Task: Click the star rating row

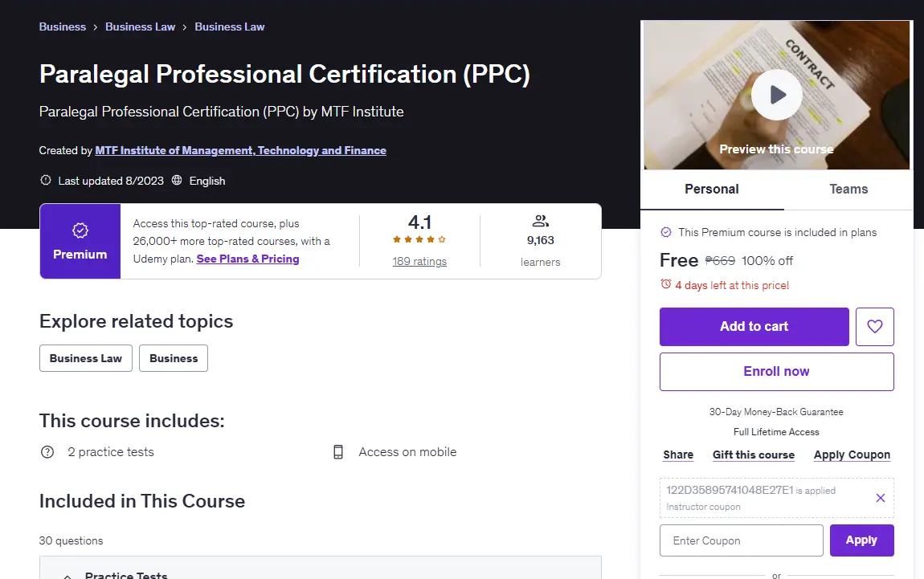Action: [x=419, y=239]
